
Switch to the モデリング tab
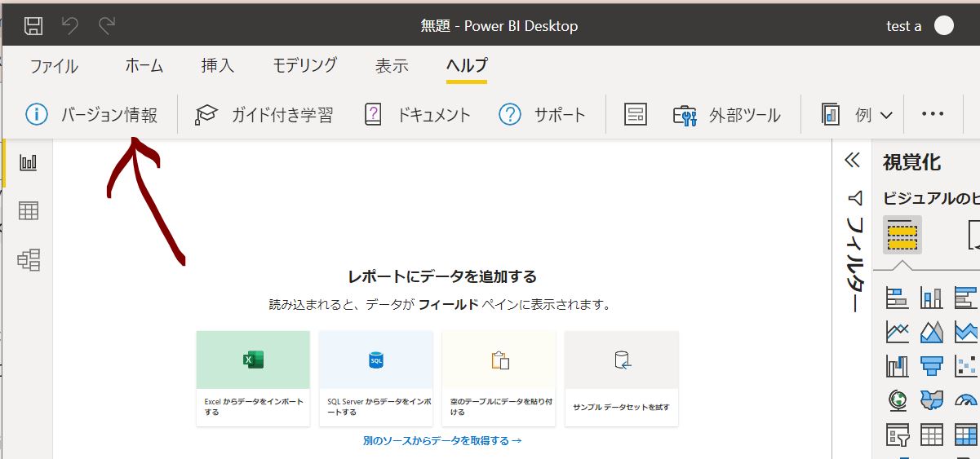tap(304, 66)
